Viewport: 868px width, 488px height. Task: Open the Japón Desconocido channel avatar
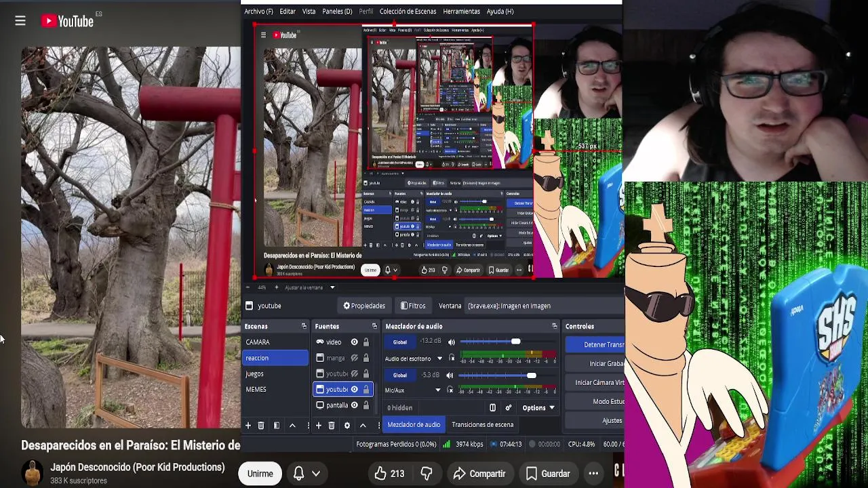(32, 473)
